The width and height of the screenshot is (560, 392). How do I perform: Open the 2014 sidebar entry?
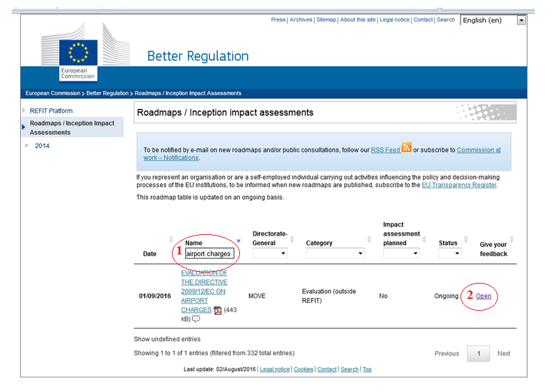coord(42,145)
